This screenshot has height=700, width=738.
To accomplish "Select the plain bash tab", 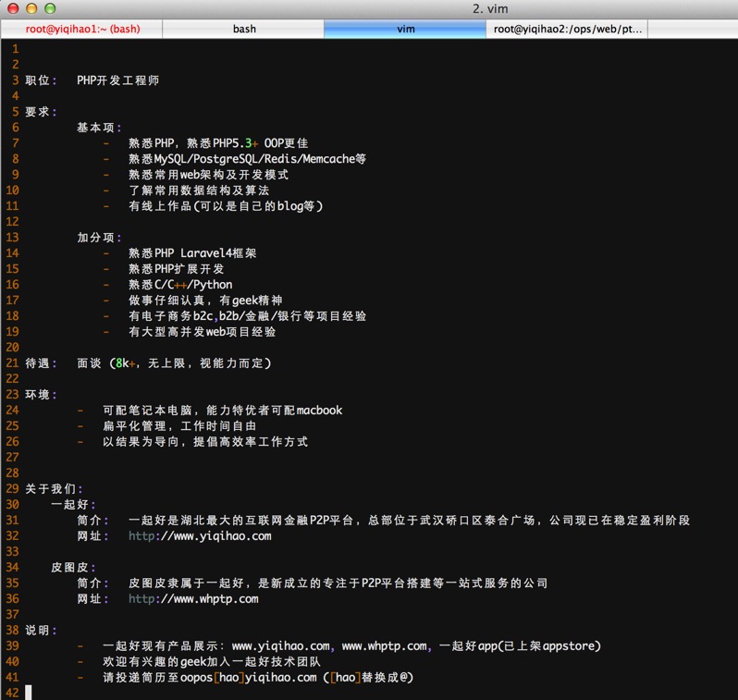I will 244,29.
